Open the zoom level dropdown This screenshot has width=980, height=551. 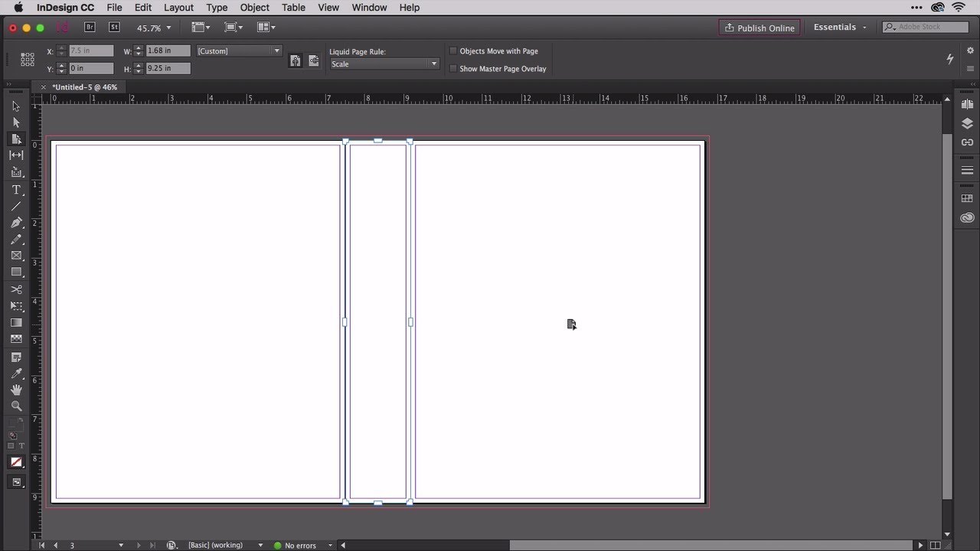(168, 28)
